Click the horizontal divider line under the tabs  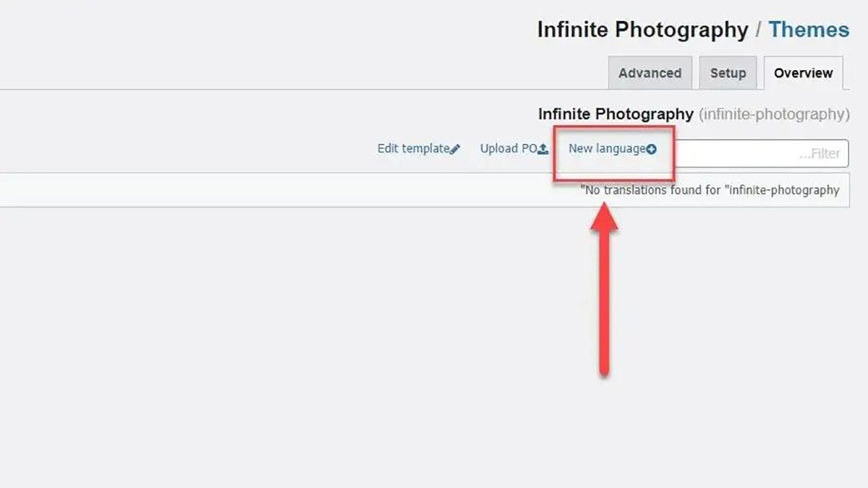click(289, 90)
